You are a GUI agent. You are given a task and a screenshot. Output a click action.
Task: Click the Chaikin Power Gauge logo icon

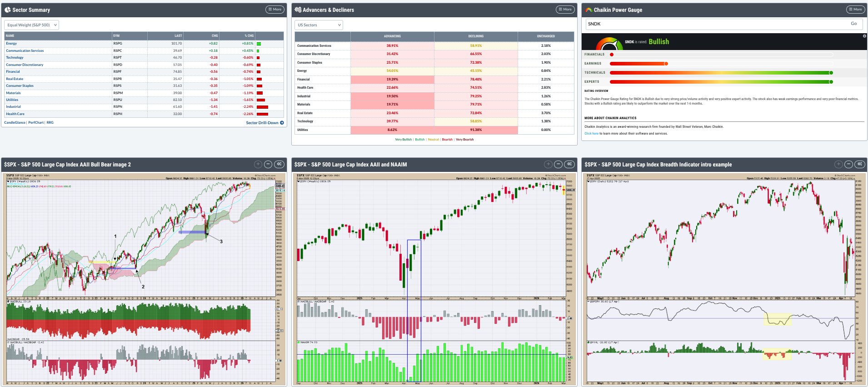(x=589, y=10)
